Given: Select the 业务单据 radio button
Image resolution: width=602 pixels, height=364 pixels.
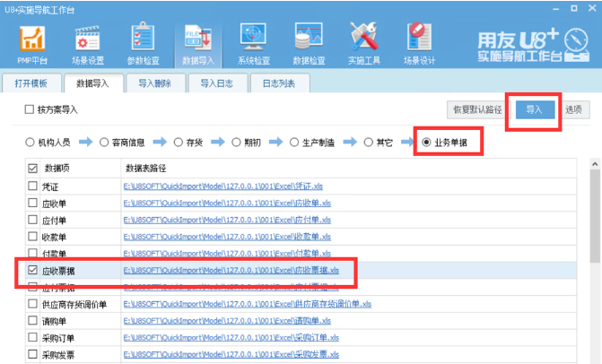Looking at the screenshot, I should click(x=426, y=143).
